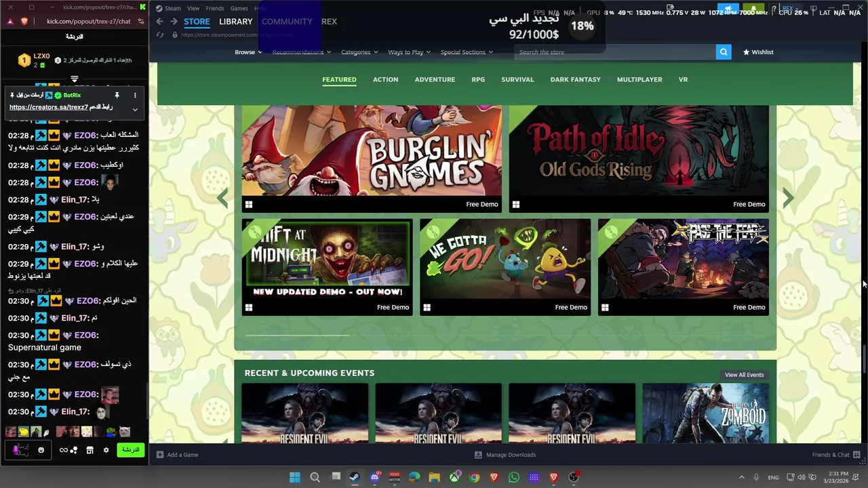
Task: Click the Add a Game plus icon
Action: click(x=160, y=455)
